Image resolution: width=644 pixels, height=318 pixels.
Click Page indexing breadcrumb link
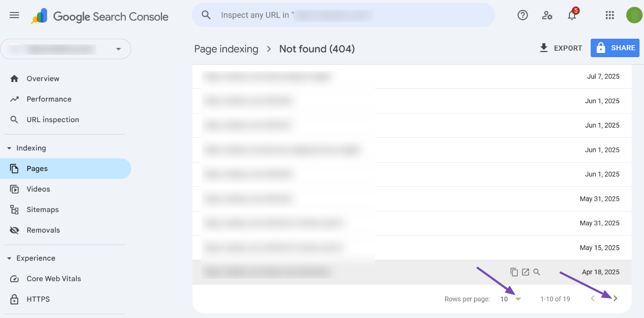(226, 49)
